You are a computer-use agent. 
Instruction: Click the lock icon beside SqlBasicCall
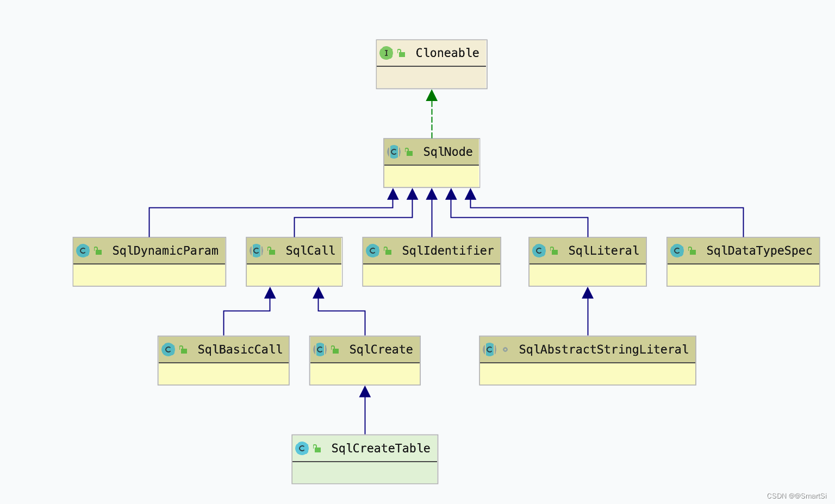183,350
